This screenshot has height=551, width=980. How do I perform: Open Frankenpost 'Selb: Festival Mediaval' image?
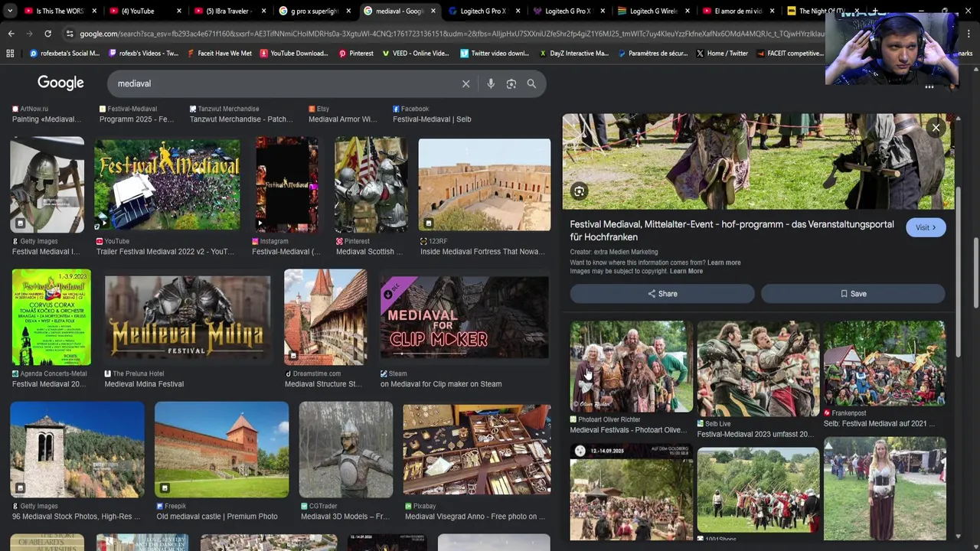pos(884,364)
